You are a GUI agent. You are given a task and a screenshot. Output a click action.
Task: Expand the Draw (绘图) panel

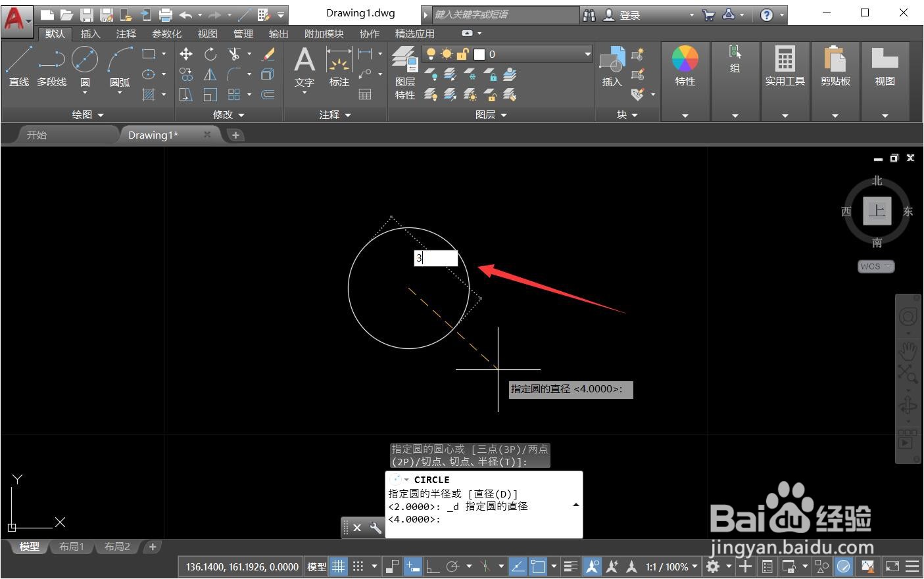88,114
